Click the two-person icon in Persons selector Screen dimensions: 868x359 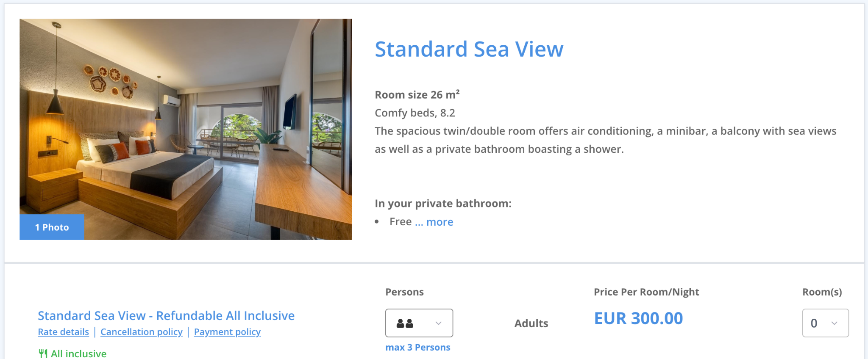(405, 323)
